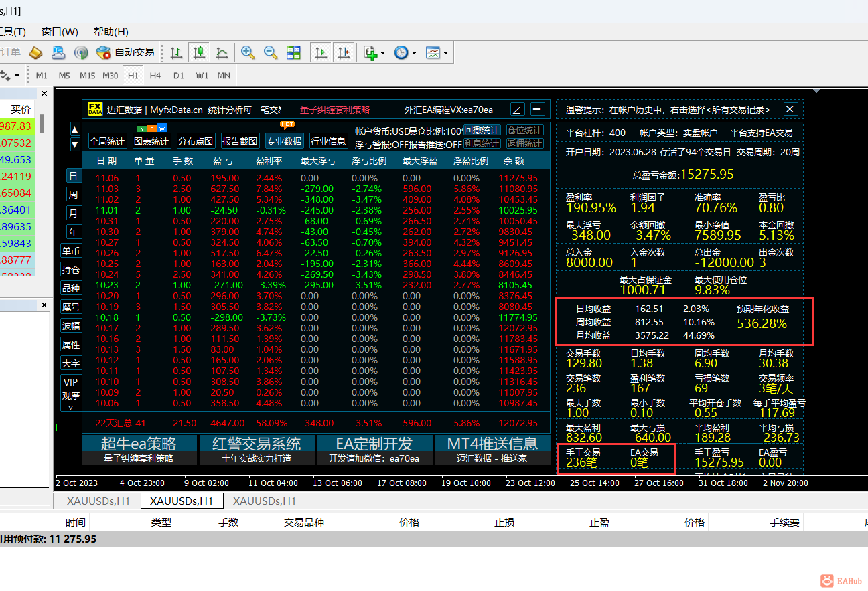868x591 pixels.
Task: Open the 分布点图 view
Action: click(196, 141)
